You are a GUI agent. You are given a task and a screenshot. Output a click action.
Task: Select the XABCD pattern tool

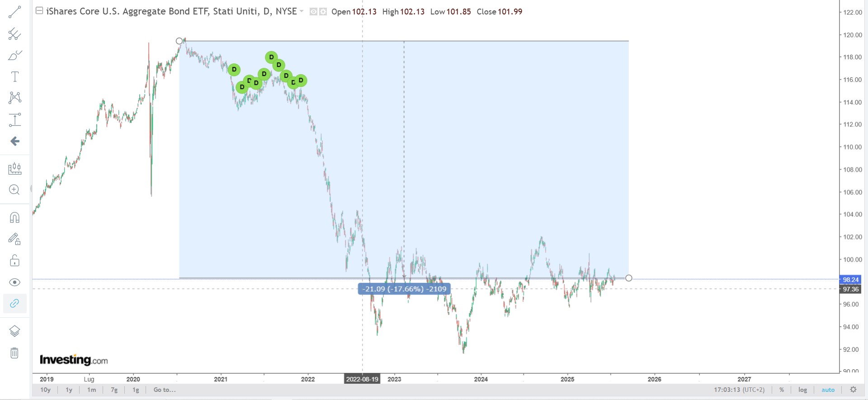(x=14, y=98)
